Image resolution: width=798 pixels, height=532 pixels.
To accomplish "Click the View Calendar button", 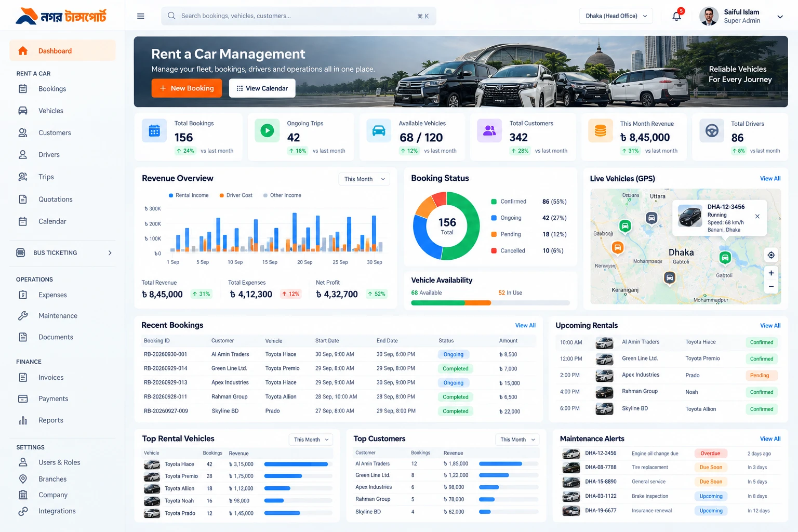I will [x=262, y=88].
